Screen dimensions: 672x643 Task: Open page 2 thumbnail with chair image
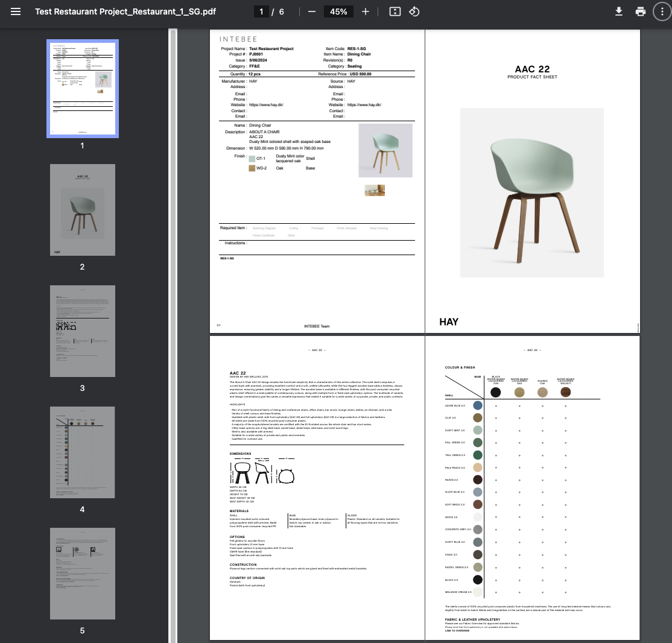(x=82, y=210)
